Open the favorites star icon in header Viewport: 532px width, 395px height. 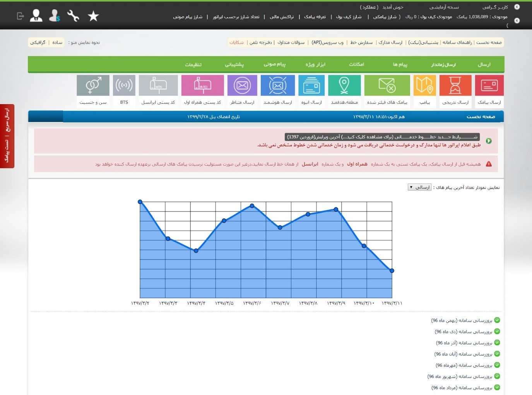click(x=93, y=16)
